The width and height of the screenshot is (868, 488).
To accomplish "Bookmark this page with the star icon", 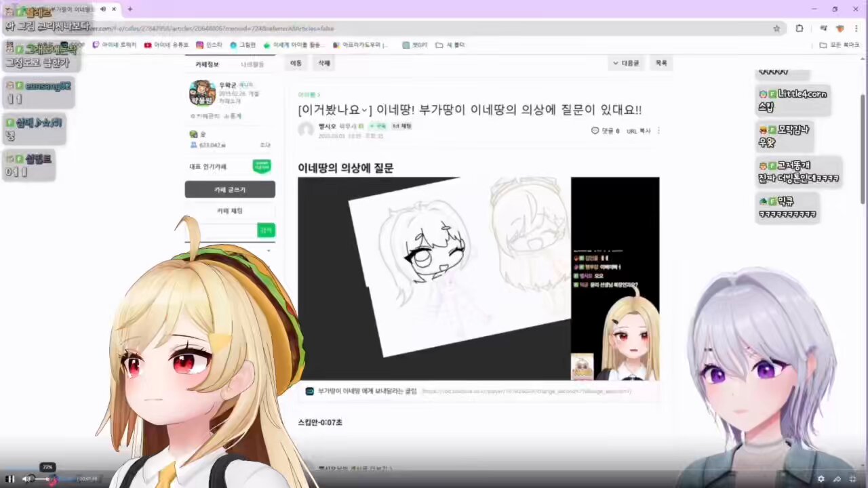I will [776, 28].
